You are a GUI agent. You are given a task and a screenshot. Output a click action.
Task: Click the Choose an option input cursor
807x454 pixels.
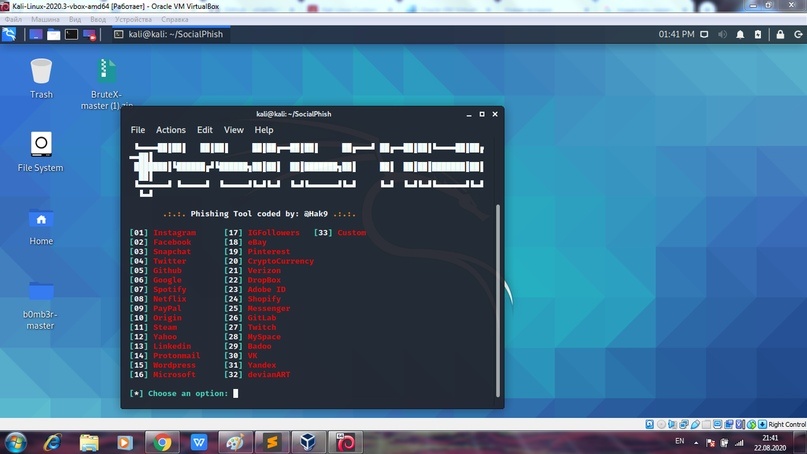pos(236,394)
